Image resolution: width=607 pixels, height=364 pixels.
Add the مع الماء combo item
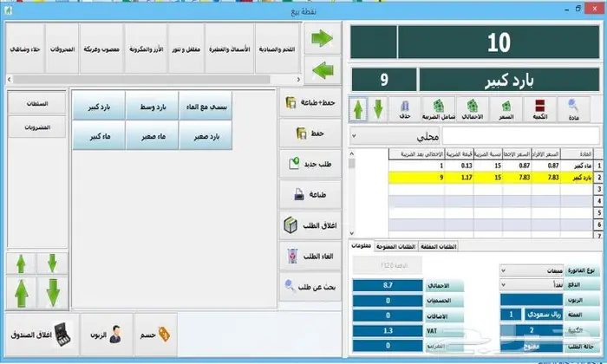206,106
